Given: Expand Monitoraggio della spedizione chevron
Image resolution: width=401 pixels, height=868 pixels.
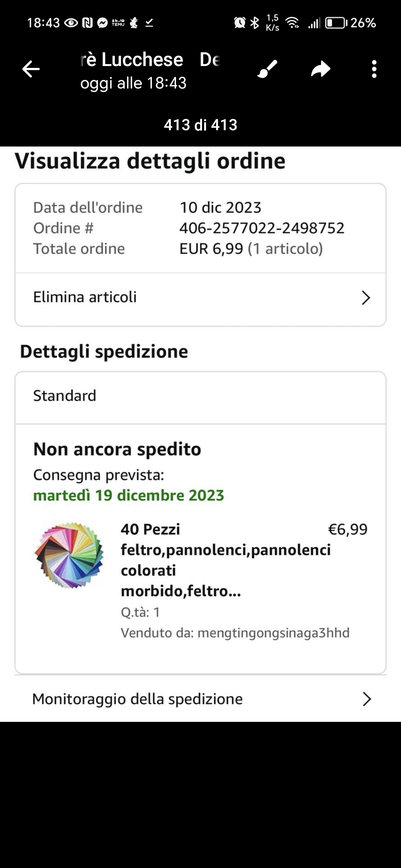Looking at the screenshot, I should click(x=366, y=699).
